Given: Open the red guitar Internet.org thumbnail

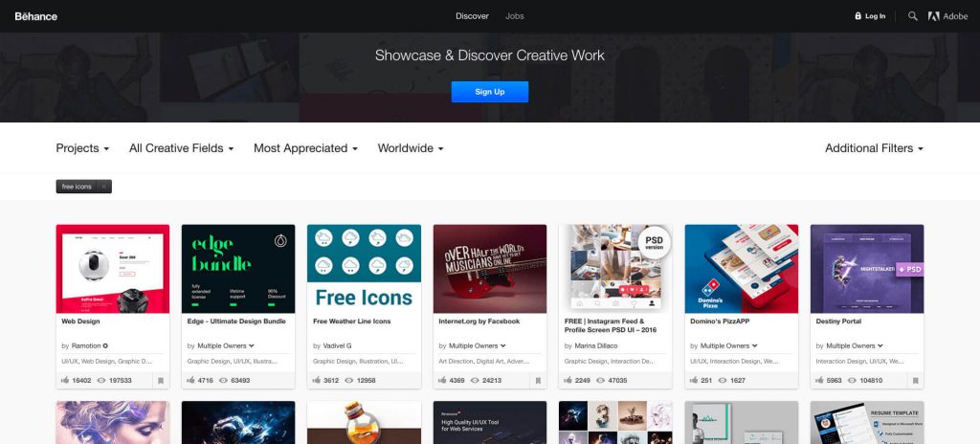Looking at the screenshot, I should [490, 269].
